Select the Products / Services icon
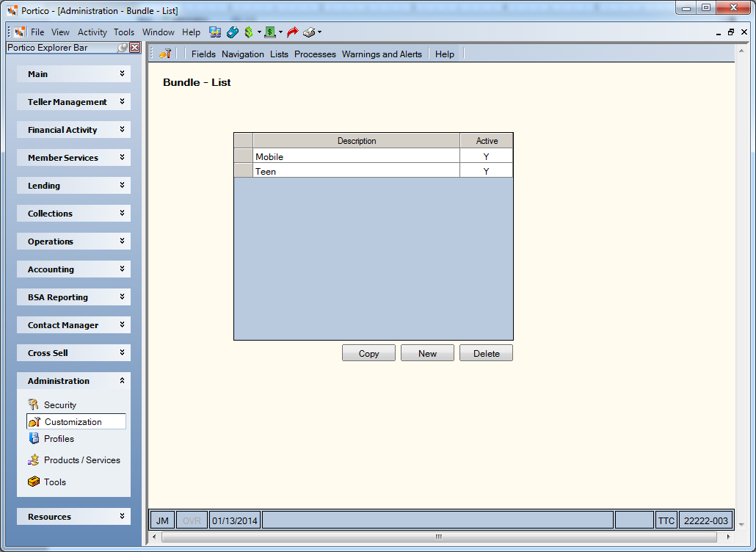The width and height of the screenshot is (756, 552). pyautogui.click(x=33, y=460)
